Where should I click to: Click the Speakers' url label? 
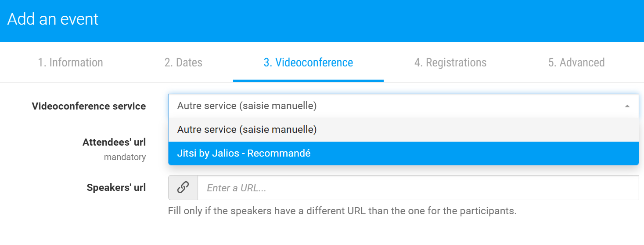116,188
